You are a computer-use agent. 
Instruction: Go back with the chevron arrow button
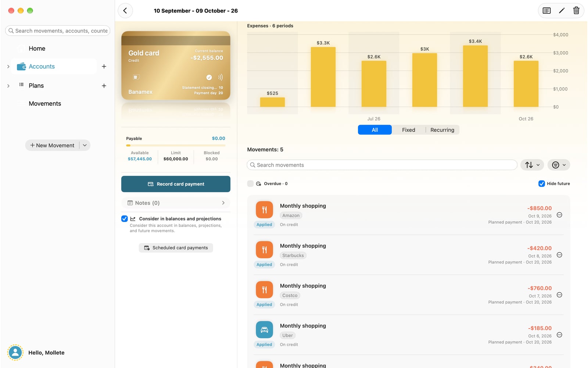tap(125, 11)
